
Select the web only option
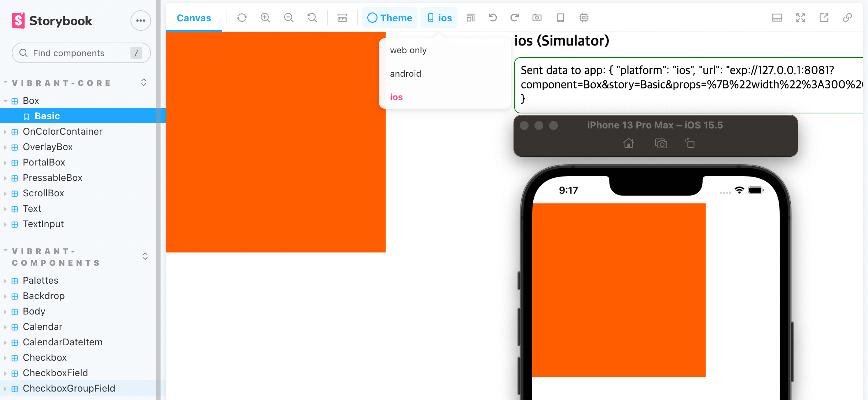tap(408, 50)
